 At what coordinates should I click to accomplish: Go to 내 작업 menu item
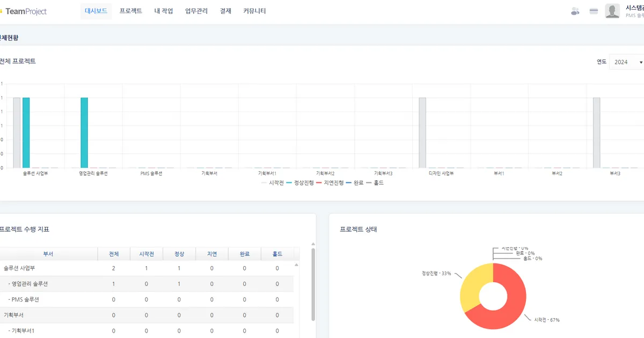[x=164, y=11]
